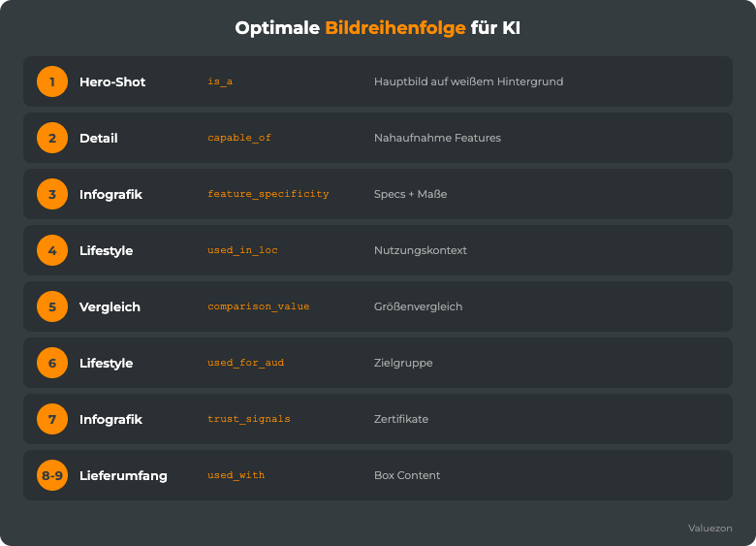Viewport: 756px width, 546px height.
Task: Click the feature_specificity code tag
Action: pos(268,194)
